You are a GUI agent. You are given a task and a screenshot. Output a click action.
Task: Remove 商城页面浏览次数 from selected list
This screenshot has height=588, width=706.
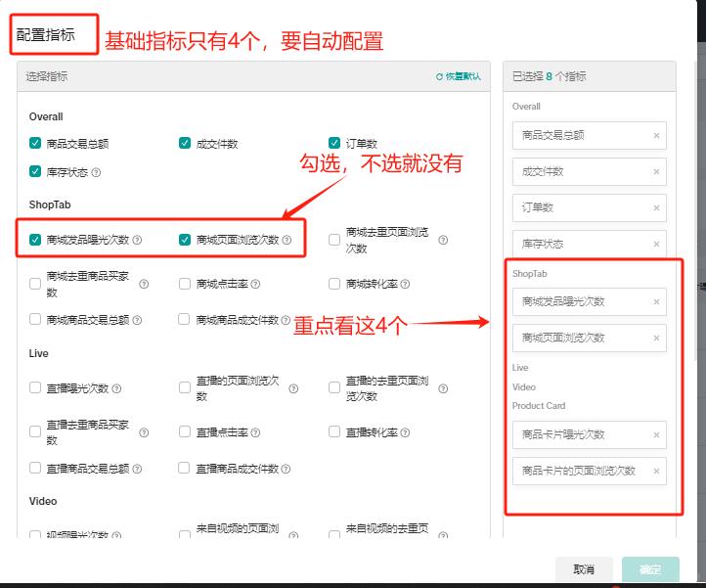click(x=656, y=338)
